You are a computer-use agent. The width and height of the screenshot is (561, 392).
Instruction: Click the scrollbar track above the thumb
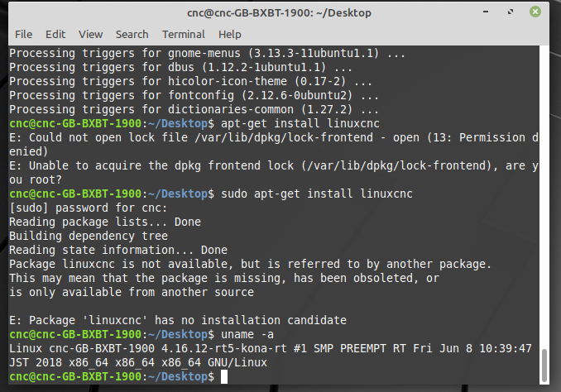click(x=544, y=197)
